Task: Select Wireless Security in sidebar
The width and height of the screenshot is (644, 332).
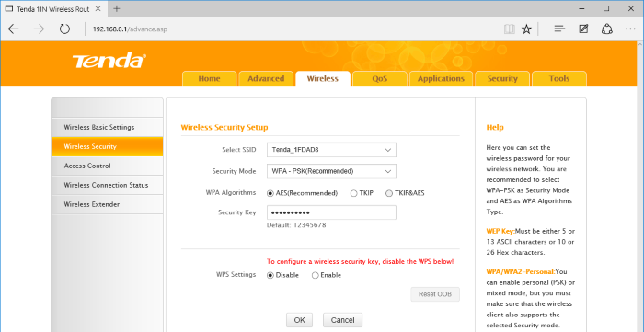Action: click(108, 146)
